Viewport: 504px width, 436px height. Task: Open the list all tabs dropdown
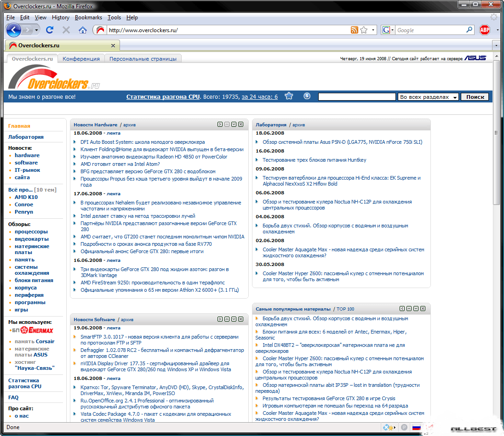tap(497, 45)
